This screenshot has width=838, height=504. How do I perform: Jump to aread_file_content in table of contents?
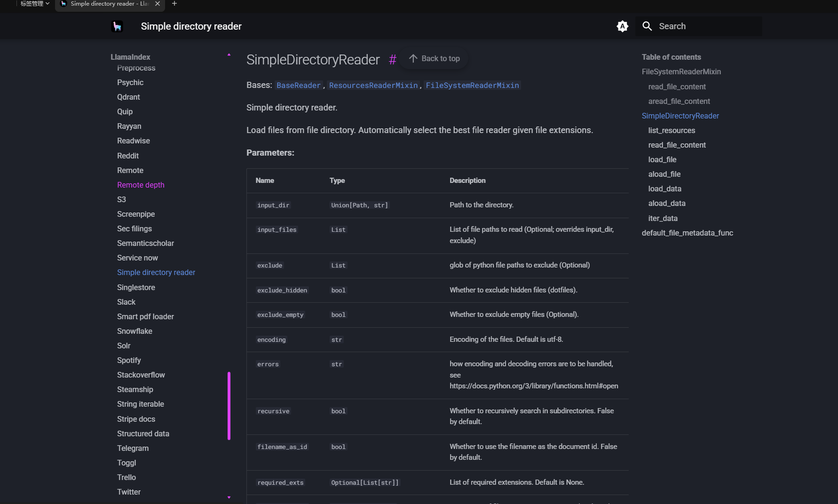click(679, 101)
